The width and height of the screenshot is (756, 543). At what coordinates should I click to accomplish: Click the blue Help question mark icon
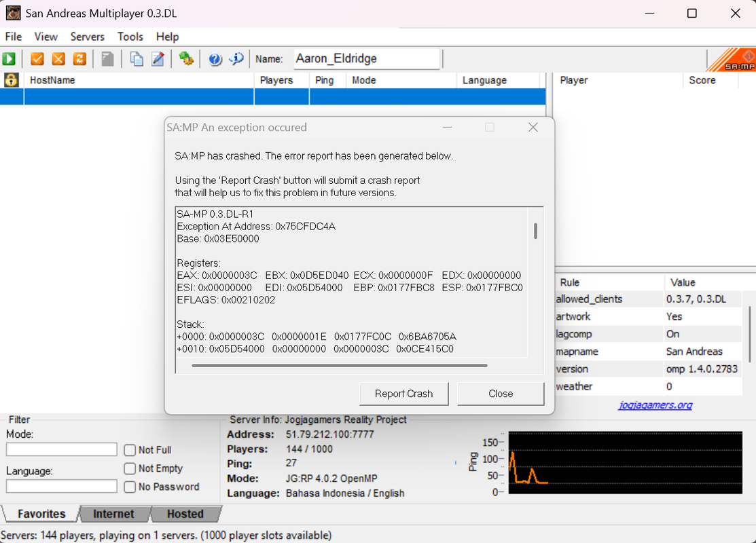pos(215,59)
